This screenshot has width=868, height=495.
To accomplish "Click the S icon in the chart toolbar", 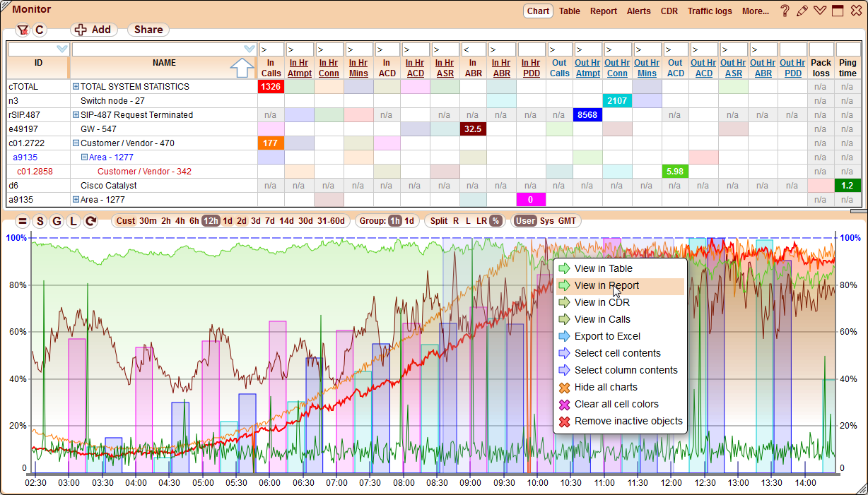I will point(40,221).
